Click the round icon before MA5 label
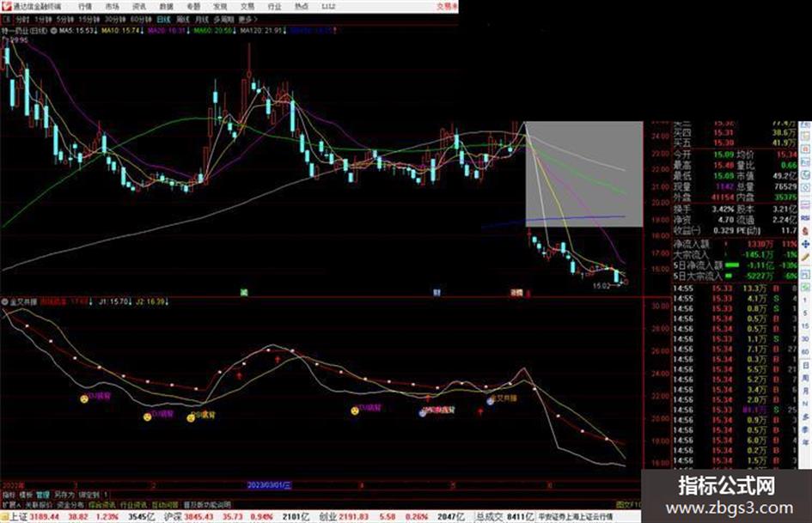812x523 pixels. pyautogui.click(x=53, y=31)
